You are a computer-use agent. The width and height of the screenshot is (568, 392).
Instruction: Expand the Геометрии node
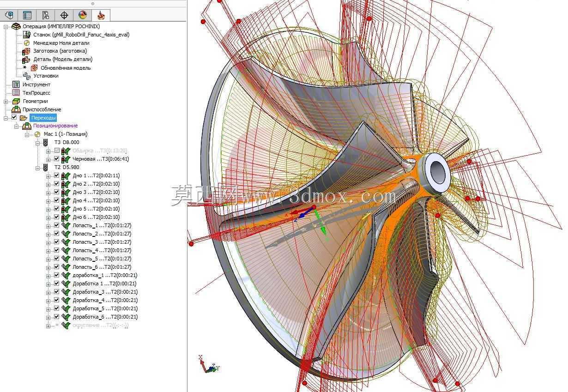(6, 101)
